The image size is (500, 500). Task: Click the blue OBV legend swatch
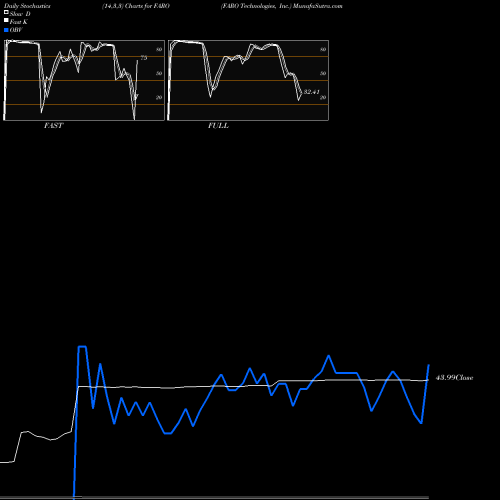pyautogui.click(x=6, y=30)
